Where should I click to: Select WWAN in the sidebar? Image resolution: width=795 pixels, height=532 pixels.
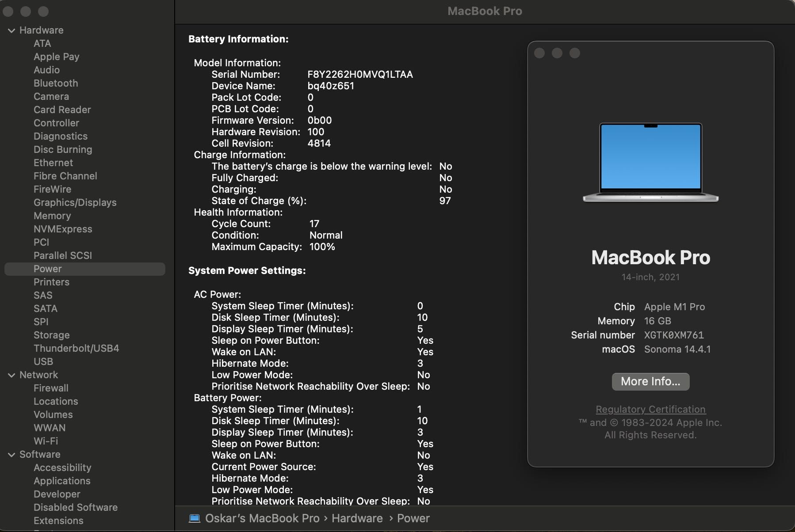pos(50,428)
